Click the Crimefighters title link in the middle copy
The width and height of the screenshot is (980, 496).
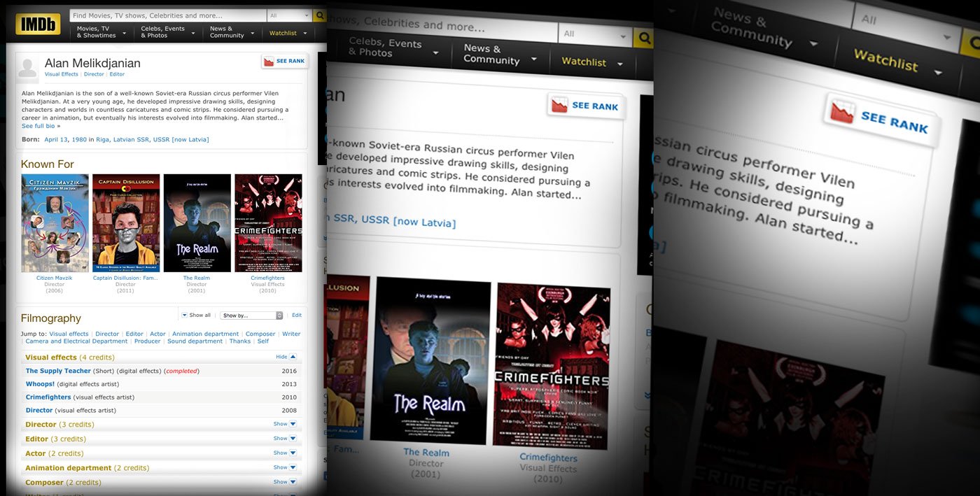point(548,458)
